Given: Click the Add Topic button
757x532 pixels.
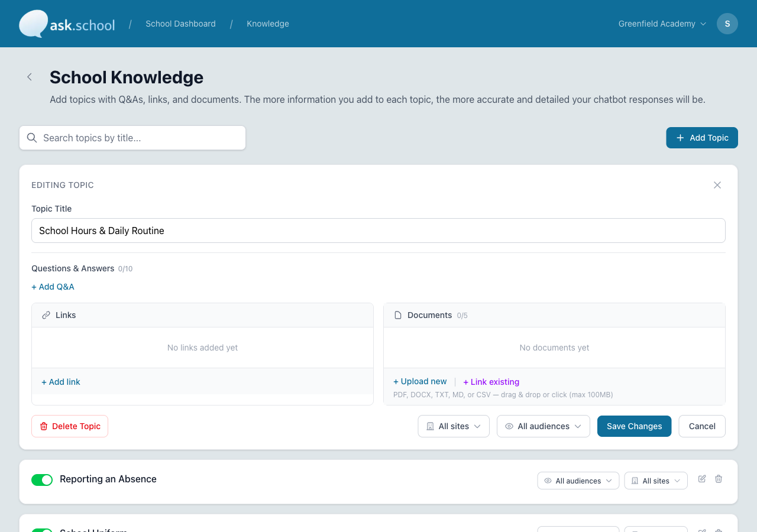Looking at the screenshot, I should (702, 138).
